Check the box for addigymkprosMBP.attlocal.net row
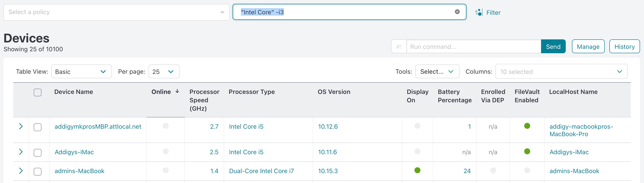644x183 pixels. click(37, 127)
